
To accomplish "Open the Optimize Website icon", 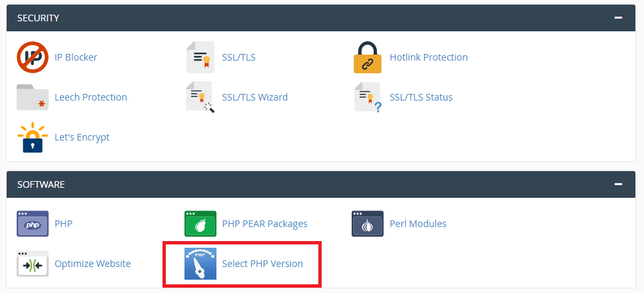I will tap(33, 264).
